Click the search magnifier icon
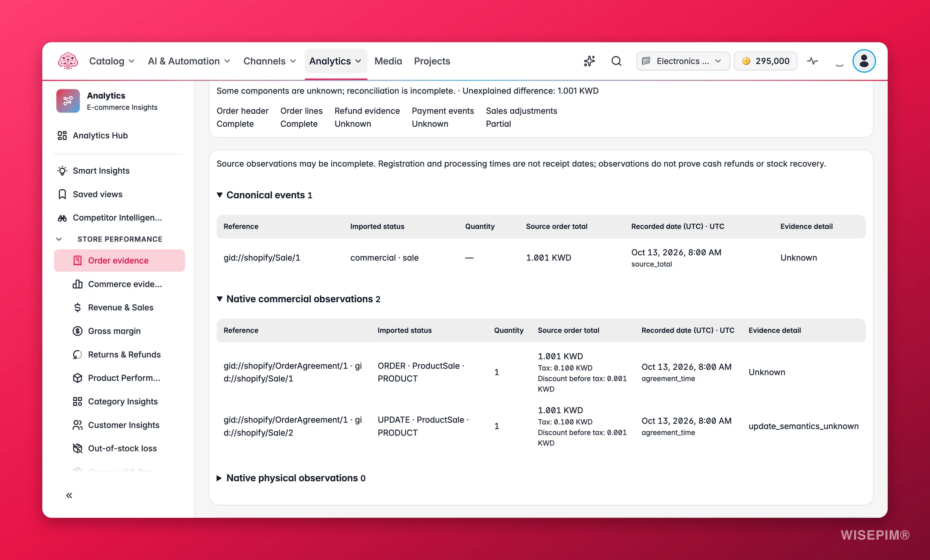The width and height of the screenshot is (930, 560). [x=616, y=61]
